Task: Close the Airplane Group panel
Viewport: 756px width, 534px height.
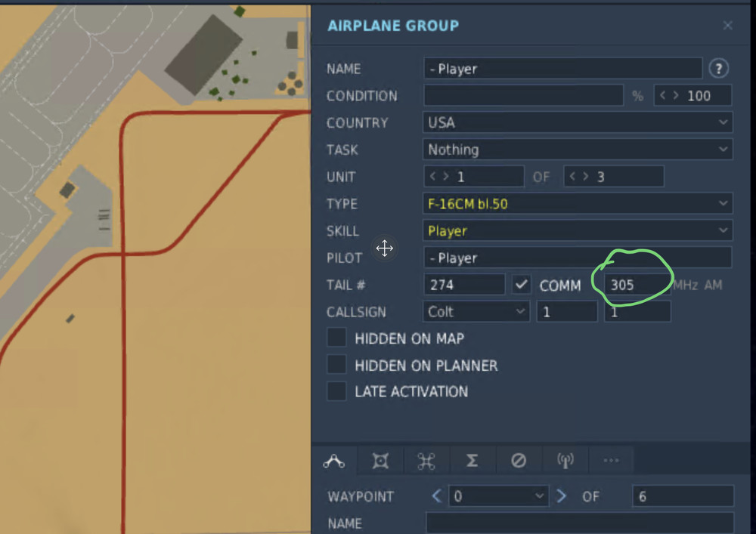Action: point(727,26)
